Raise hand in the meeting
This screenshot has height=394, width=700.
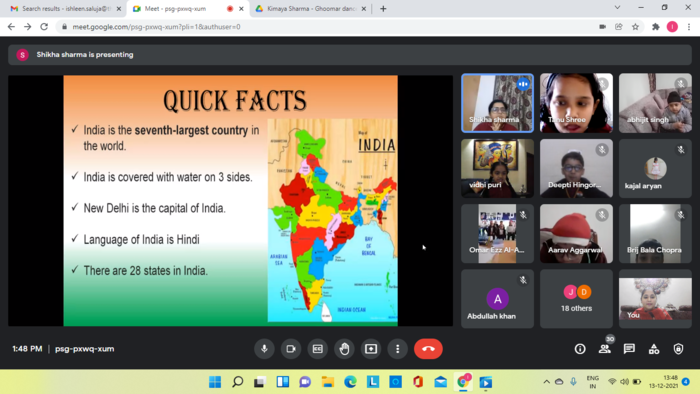(x=344, y=349)
